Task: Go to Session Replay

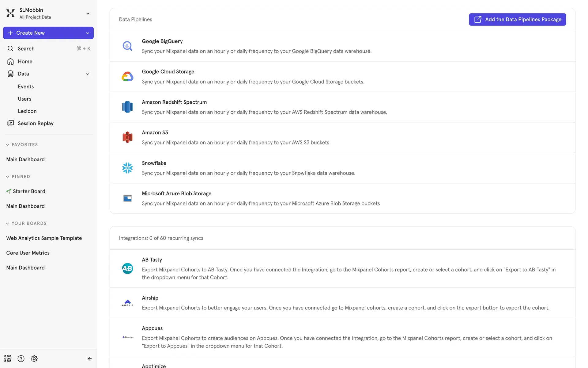Action: [x=36, y=123]
